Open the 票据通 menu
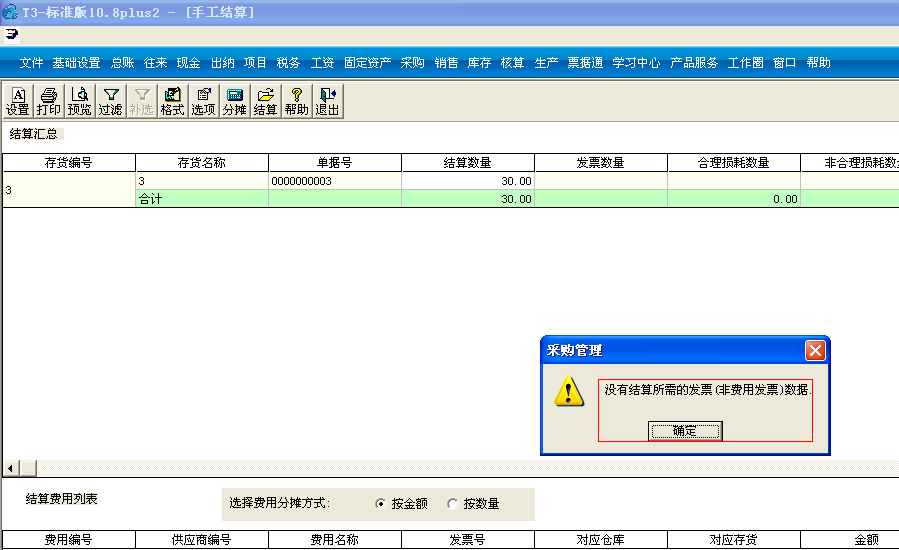The image size is (899, 550). [585, 63]
